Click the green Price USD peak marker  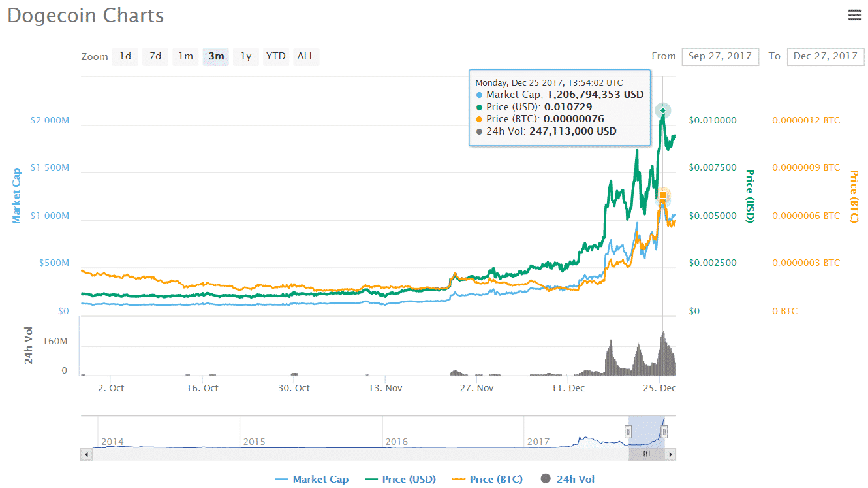point(663,110)
